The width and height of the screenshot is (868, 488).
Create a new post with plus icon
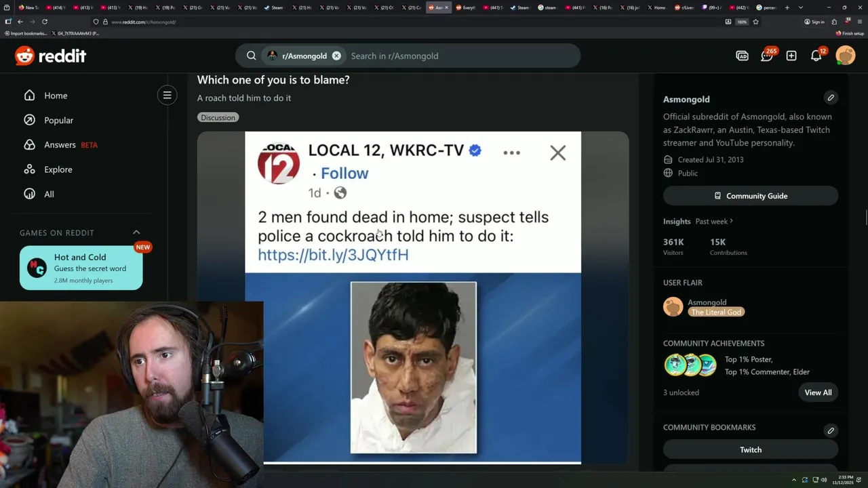point(791,56)
